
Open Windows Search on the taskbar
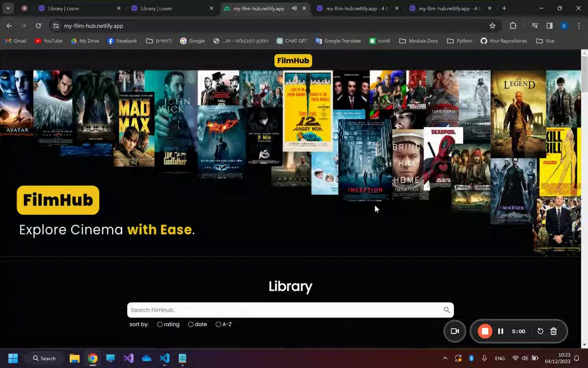(x=45, y=358)
